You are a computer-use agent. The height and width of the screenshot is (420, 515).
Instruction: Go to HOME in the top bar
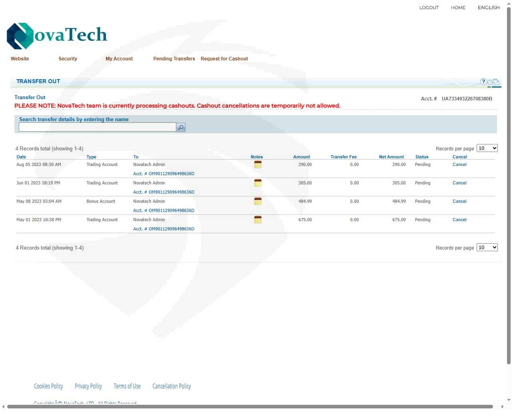(x=458, y=8)
